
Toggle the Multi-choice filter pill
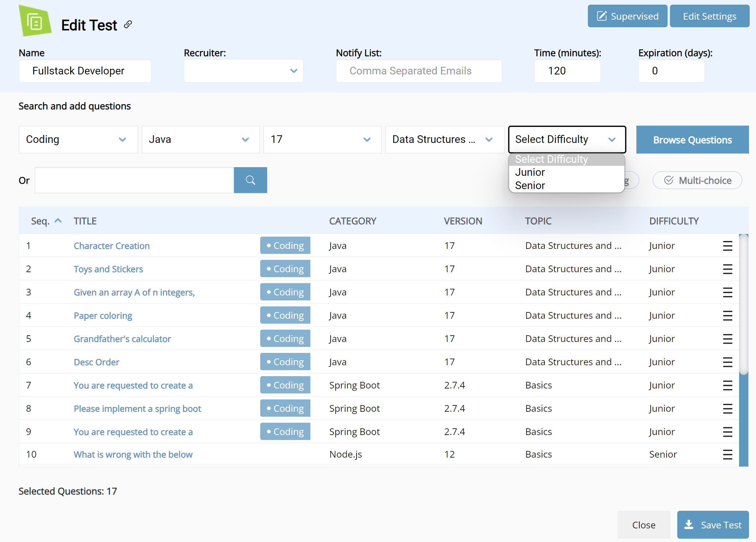[x=697, y=180]
